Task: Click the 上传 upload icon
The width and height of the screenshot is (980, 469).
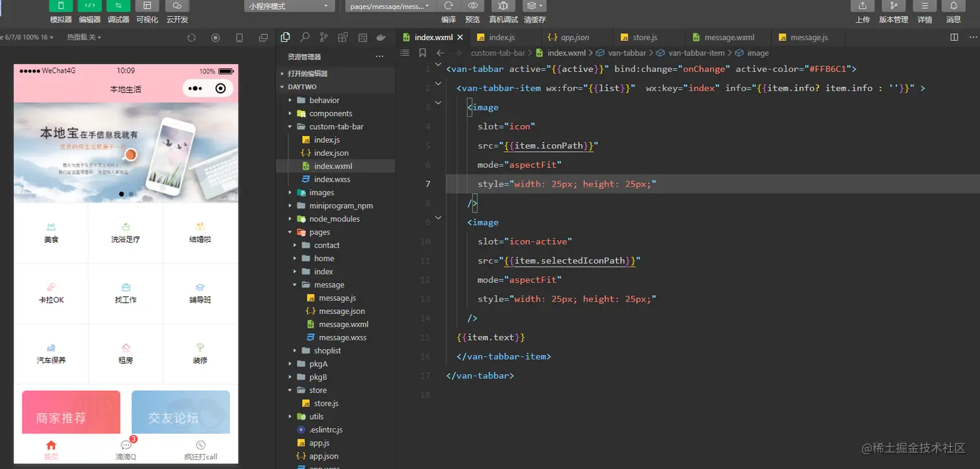Action: tap(862, 6)
